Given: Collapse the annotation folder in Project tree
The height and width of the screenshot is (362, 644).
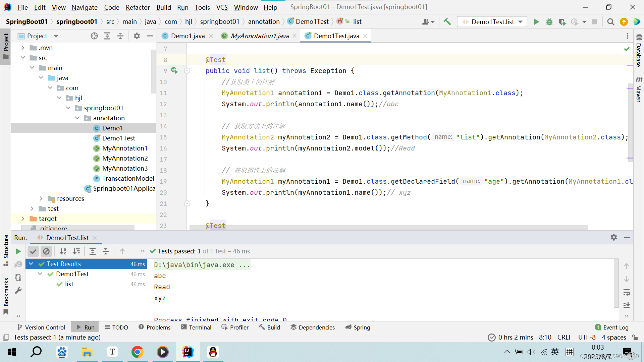Looking at the screenshot, I should pos(77,118).
